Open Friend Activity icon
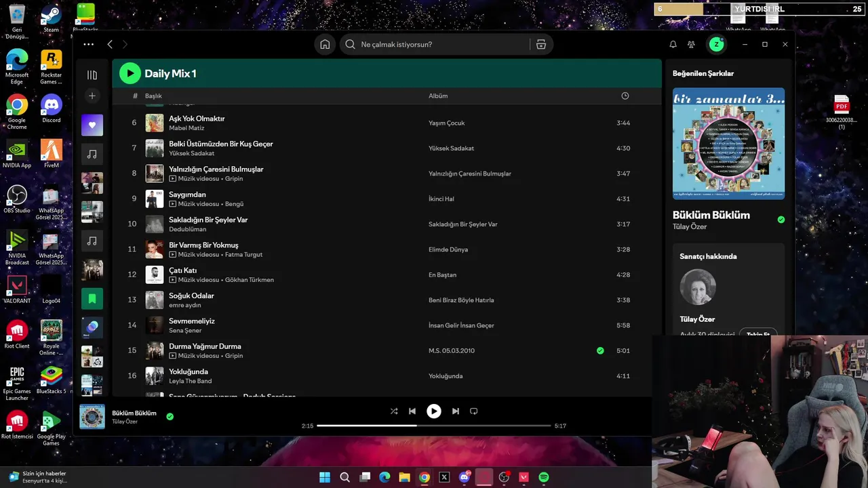The image size is (868, 488). [691, 44]
